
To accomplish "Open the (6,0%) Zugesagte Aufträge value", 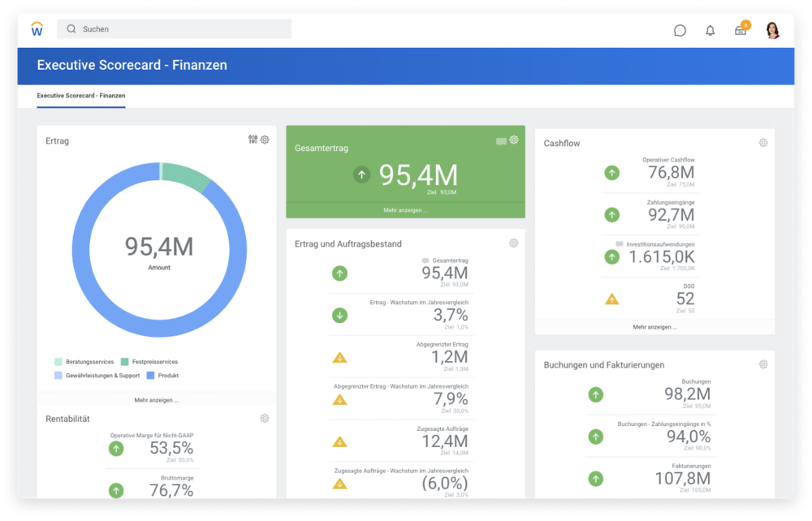I will (445, 483).
